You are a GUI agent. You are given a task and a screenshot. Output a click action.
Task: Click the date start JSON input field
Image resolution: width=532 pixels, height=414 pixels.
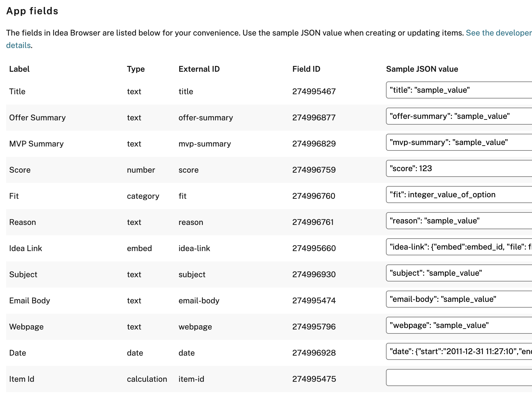[459, 351]
